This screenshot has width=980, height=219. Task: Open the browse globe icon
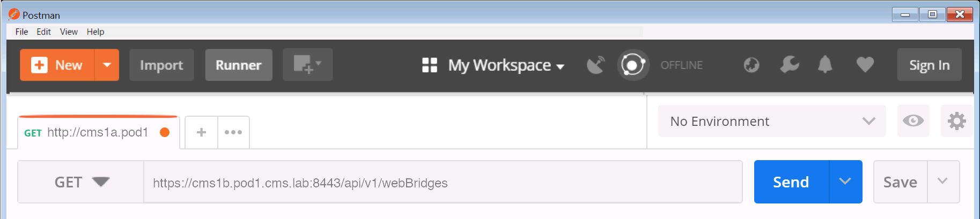(x=751, y=65)
